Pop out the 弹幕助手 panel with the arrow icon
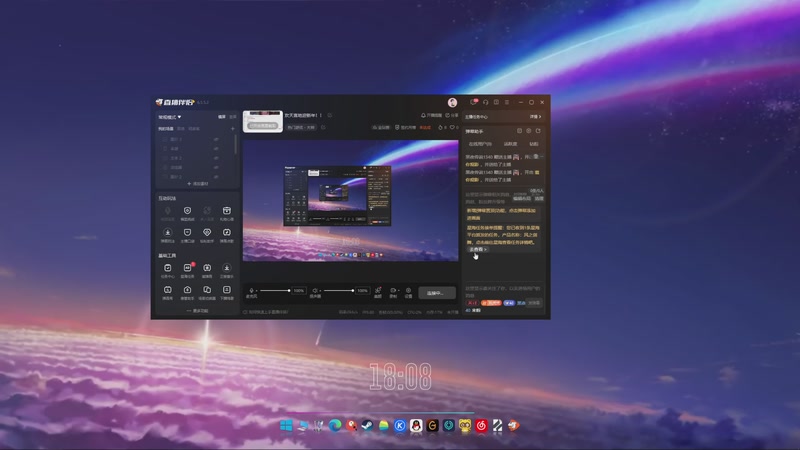This screenshot has height=450, width=800. coord(538,131)
